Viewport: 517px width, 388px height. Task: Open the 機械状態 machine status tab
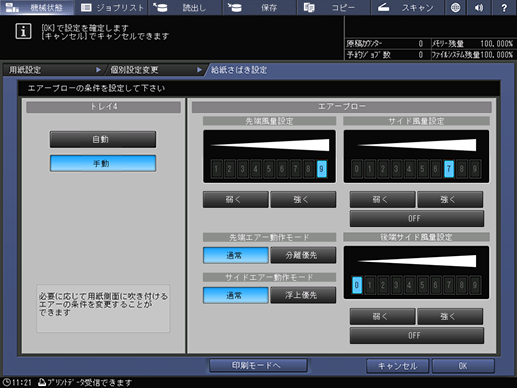37,7
